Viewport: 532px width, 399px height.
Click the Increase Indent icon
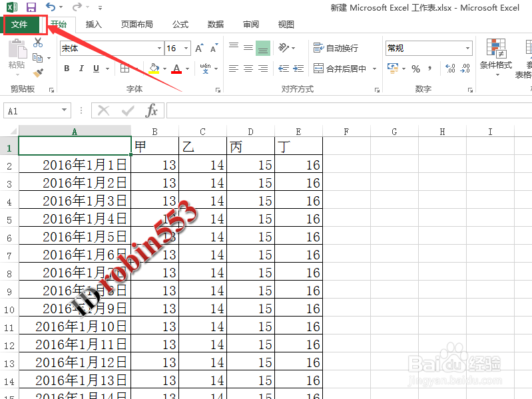click(298, 68)
